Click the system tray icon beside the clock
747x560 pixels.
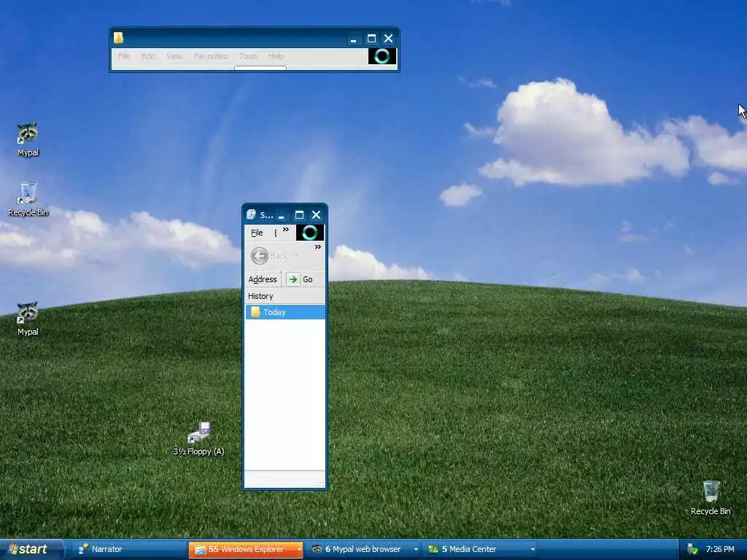tap(693, 550)
